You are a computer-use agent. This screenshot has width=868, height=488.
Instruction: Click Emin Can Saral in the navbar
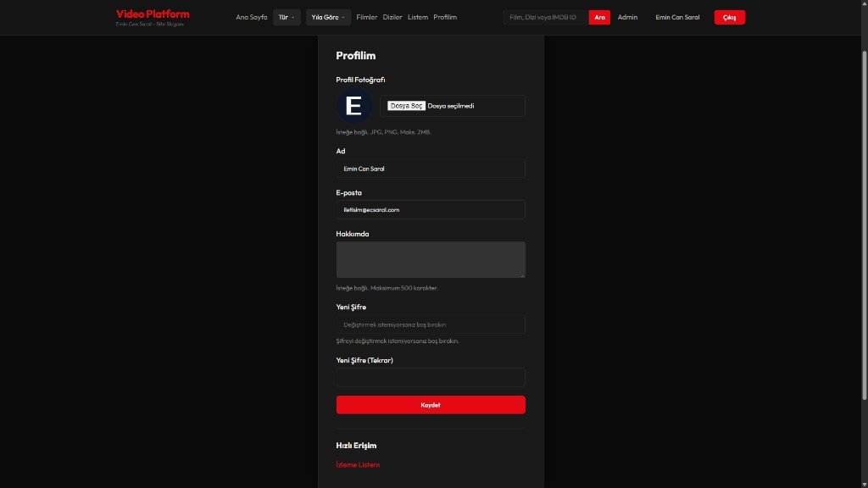(676, 16)
